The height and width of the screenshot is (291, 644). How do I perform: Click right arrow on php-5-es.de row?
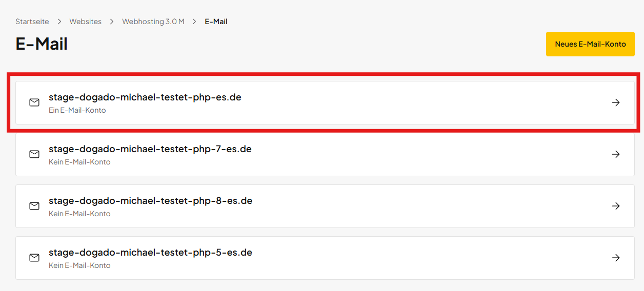click(x=616, y=258)
